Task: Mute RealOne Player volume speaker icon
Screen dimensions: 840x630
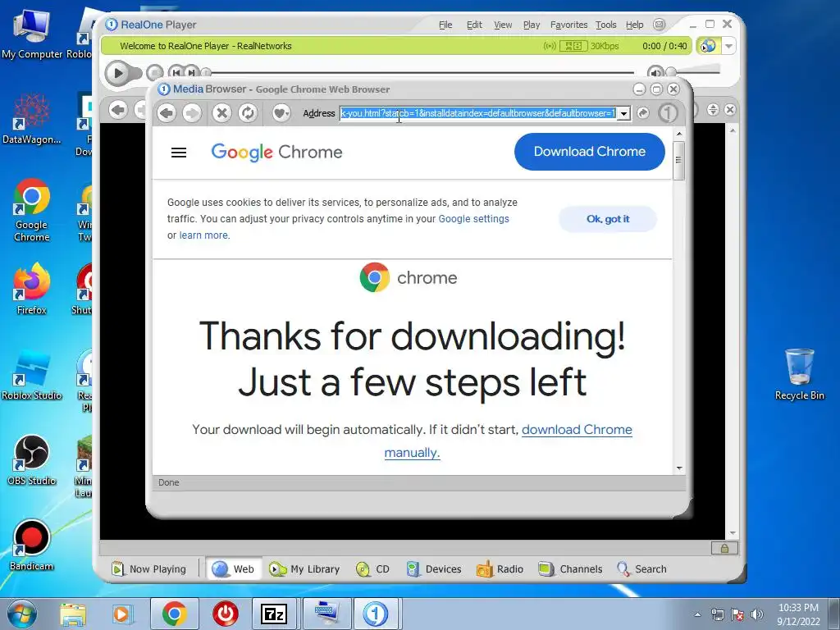Action: click(x=655, y=72)
